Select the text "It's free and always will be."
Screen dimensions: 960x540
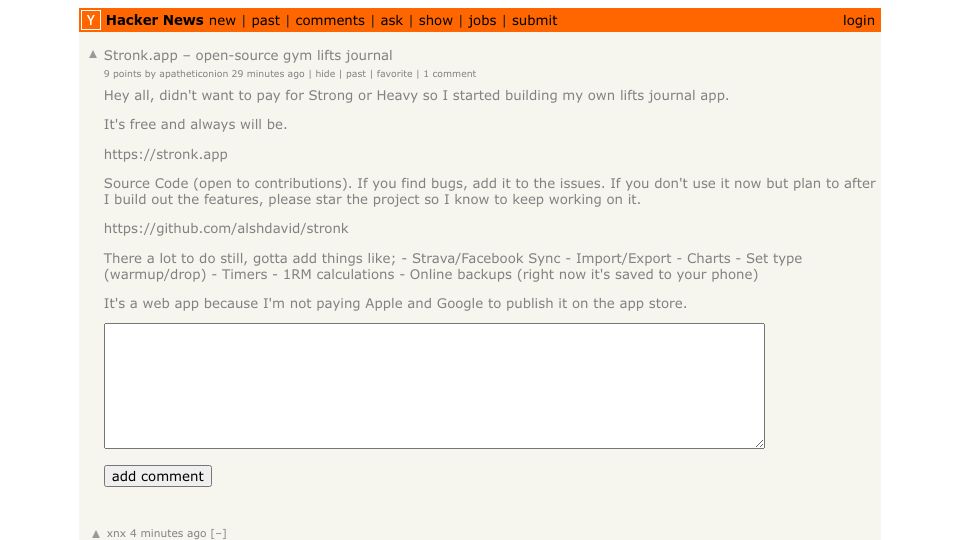(195, 124)
